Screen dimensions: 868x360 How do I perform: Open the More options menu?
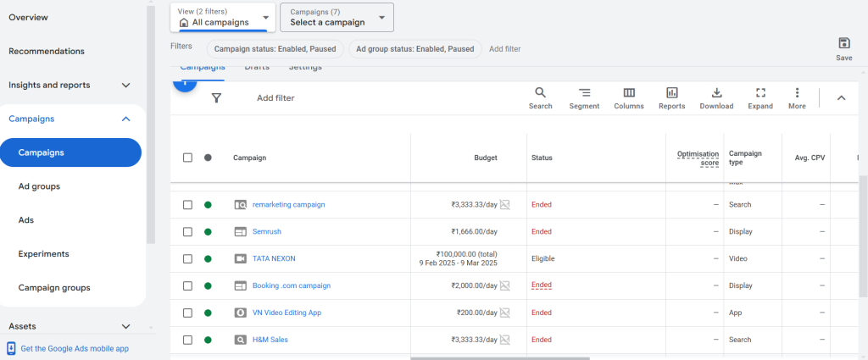point(797,98)
